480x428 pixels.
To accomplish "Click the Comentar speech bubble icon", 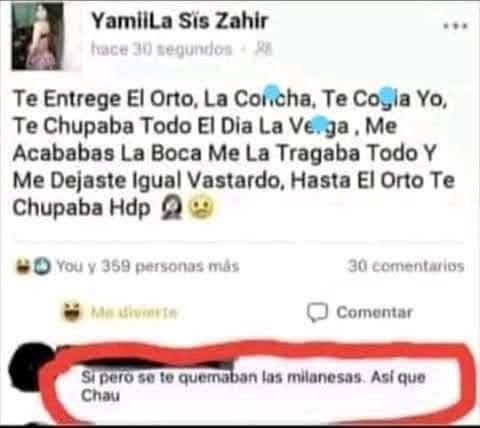I will (317, 312).
